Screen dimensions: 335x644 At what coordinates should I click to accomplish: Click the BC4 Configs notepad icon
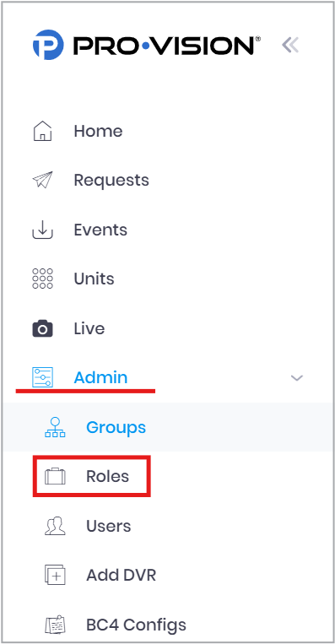[55, 625]
